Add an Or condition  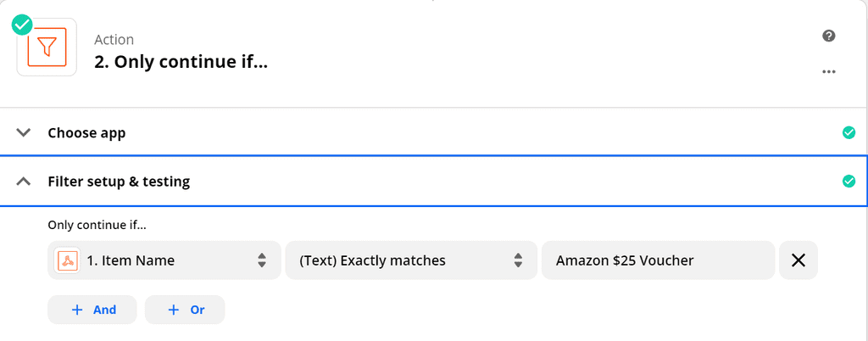point(185,310)
